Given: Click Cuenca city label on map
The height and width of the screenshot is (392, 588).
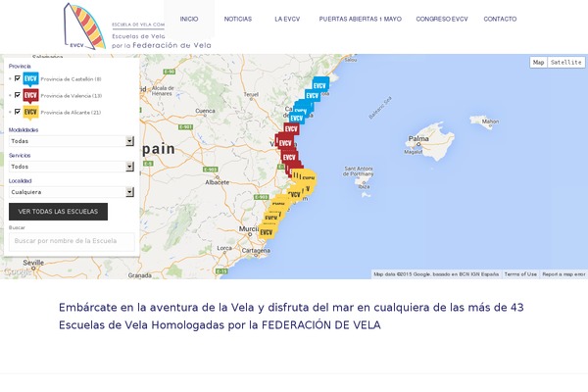Looking at the screenshot, I should coord(205,111).
